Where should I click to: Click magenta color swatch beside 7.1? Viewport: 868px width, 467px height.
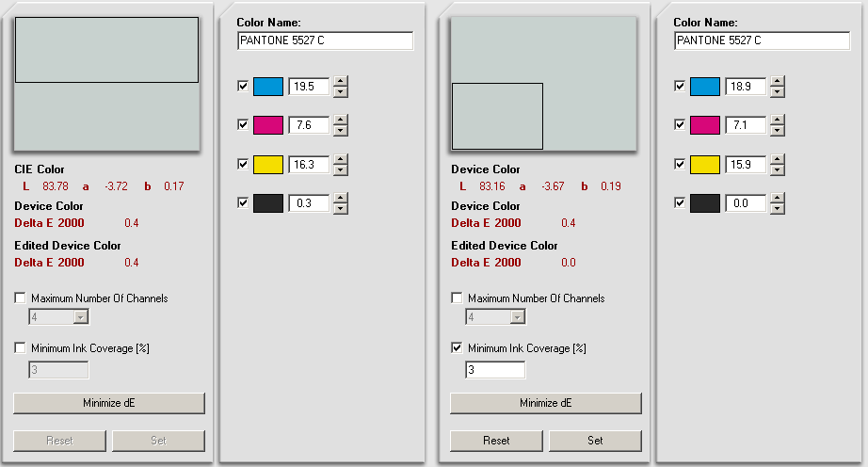705,125
